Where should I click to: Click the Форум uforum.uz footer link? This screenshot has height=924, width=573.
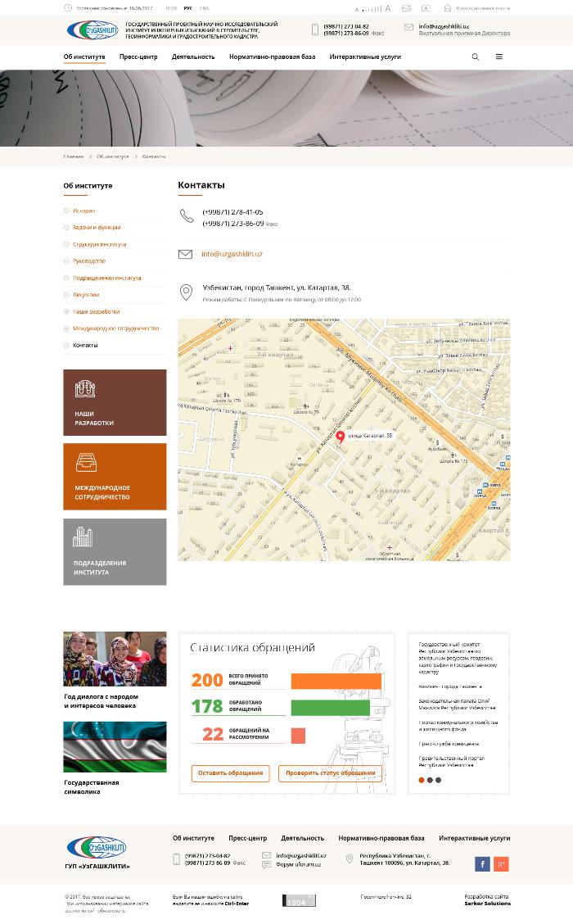tap(299, 864)
